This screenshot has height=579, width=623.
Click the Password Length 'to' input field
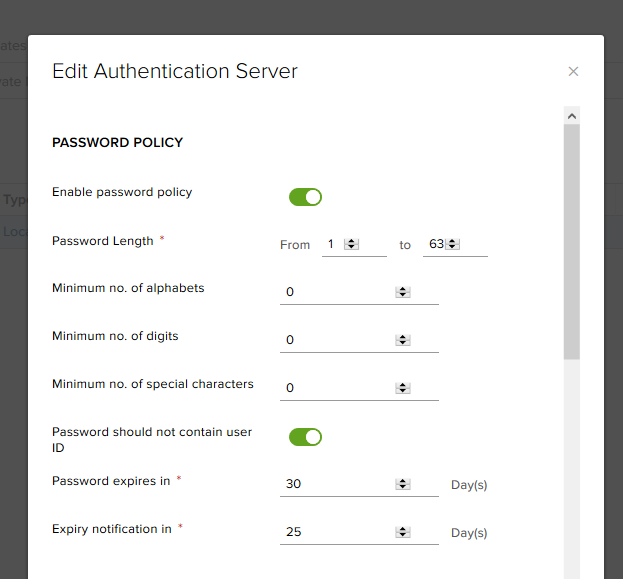click(435, 244)
